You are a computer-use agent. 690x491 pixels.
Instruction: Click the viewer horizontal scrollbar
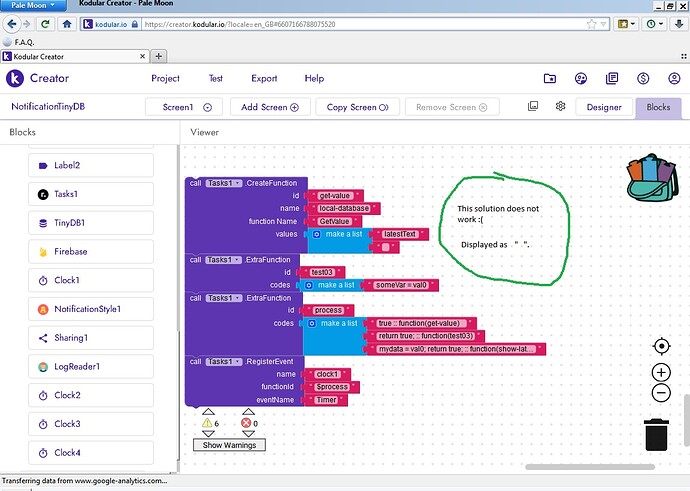(x=590, y=467)
